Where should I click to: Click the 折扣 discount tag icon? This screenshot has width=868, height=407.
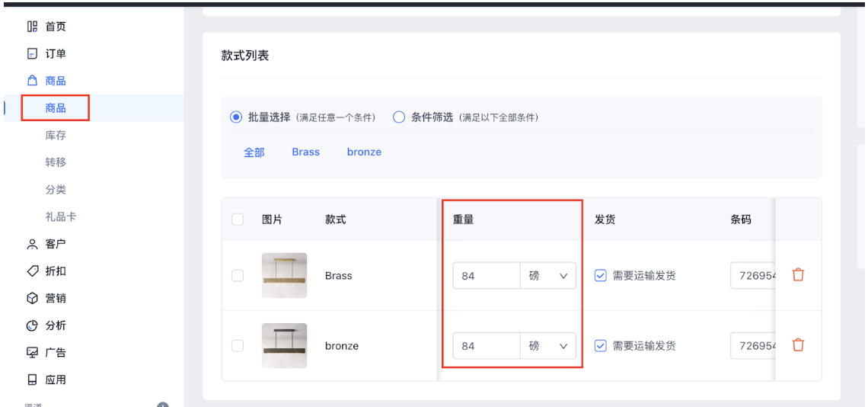click(32, 271)
